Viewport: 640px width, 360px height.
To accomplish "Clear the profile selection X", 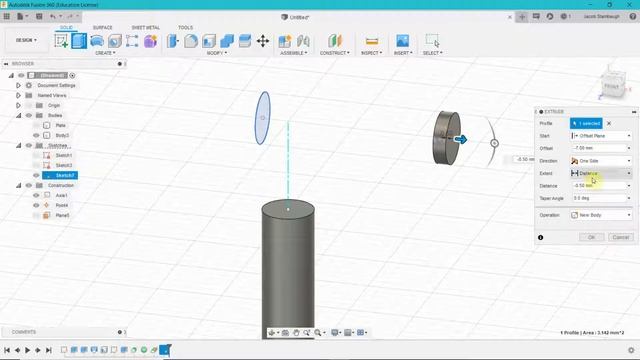I will pyautogui.click(x=609, y=123).
